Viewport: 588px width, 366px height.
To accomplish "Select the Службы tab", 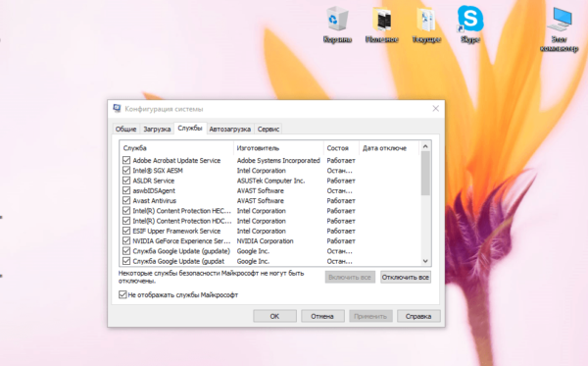I will (190, 129).
